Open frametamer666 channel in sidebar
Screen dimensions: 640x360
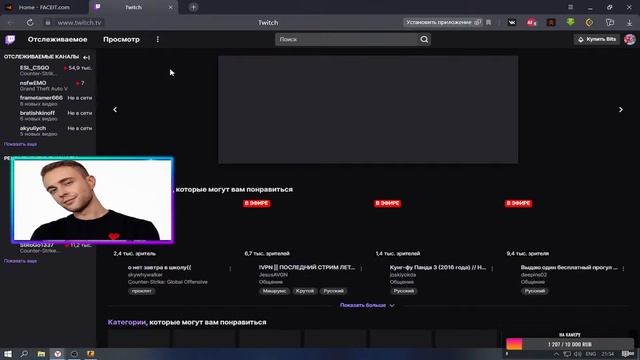point(48,100)
